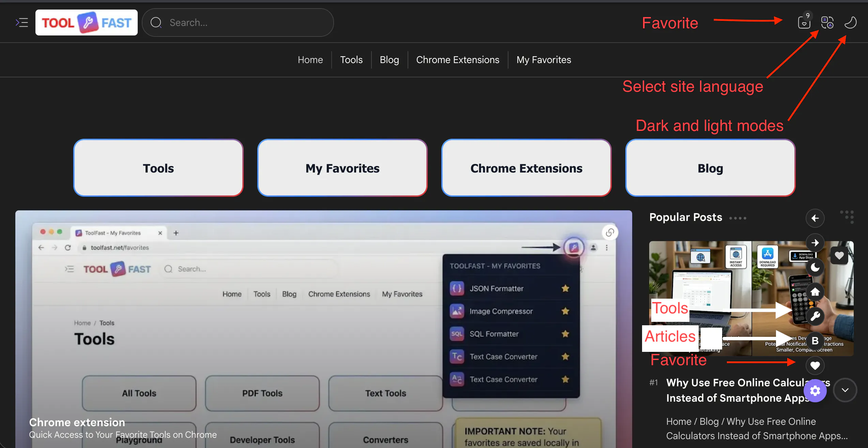Open My Favorites in the navigation bar
868x448 pixels.
(544, 60)
